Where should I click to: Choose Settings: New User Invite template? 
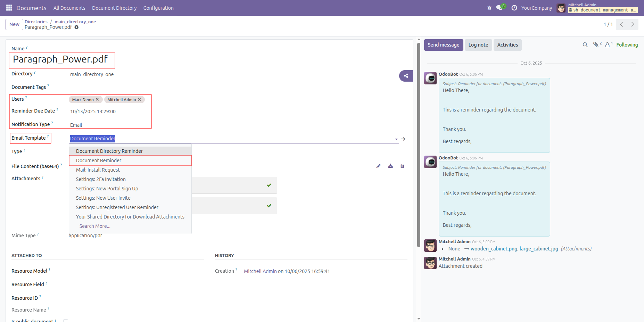[130, 198]
